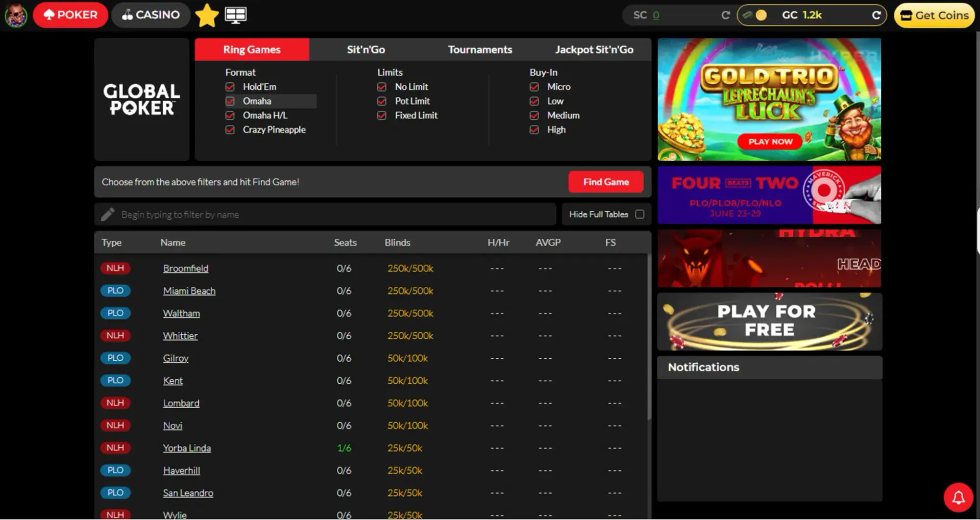The width and height of the screenshot is (980, 520).
Task: Uncheck the Medium buy-in checkbox
Action: point(534,115)
